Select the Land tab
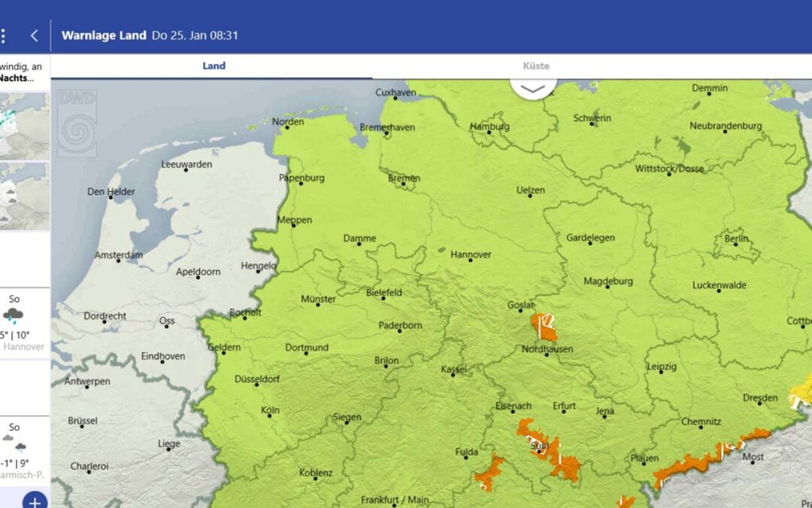The image size is (812, 508). 214,66
